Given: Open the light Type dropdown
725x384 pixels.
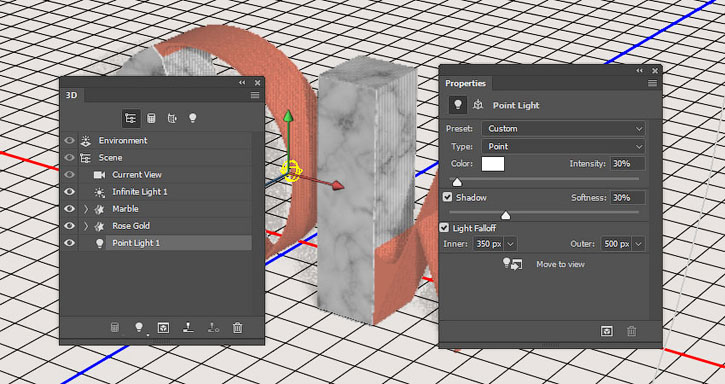Looking at the screenshot, I should point(563,147).
